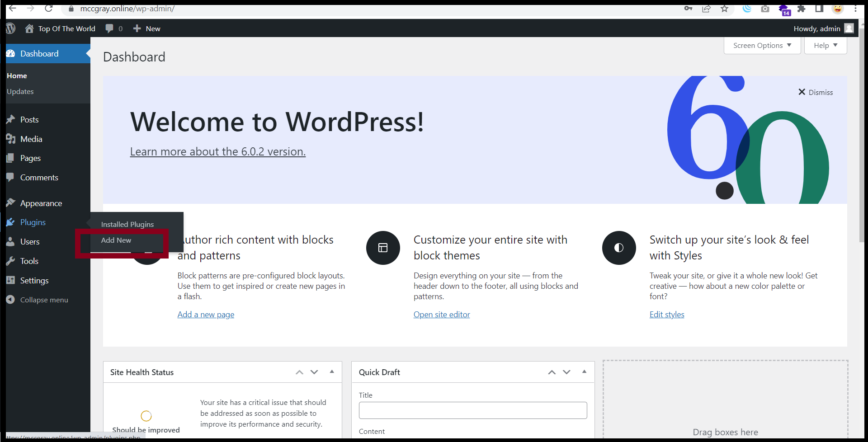
Task: Move Quick Draft box up
Action: (552, 372)
